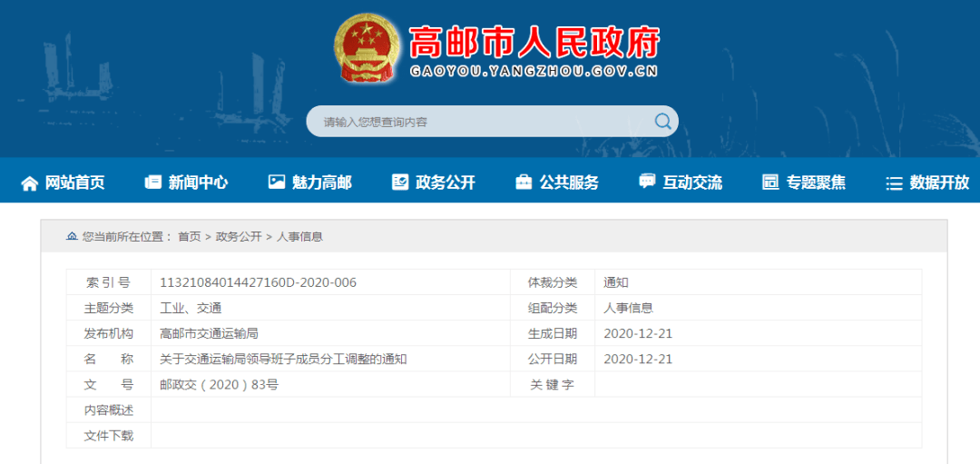Click the 您当前所在位置 label
980x464 pixels.
pos(127,237)
